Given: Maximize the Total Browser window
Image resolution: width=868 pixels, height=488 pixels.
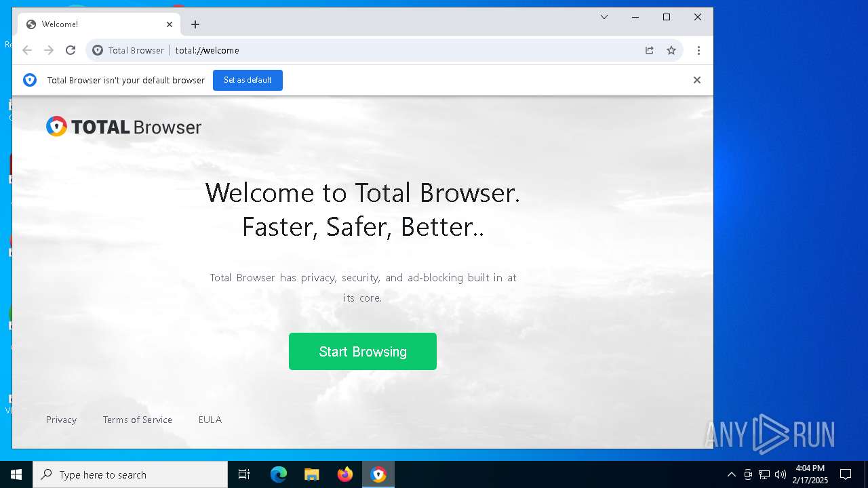Looking at the screenshot, I should [667, 17].
